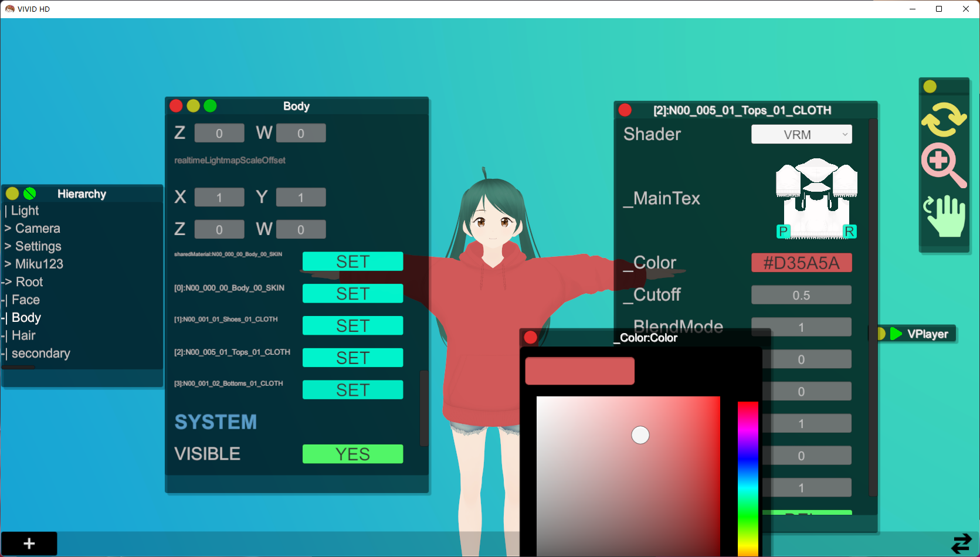Click the BlendMode value field

(x=802, y=327)
